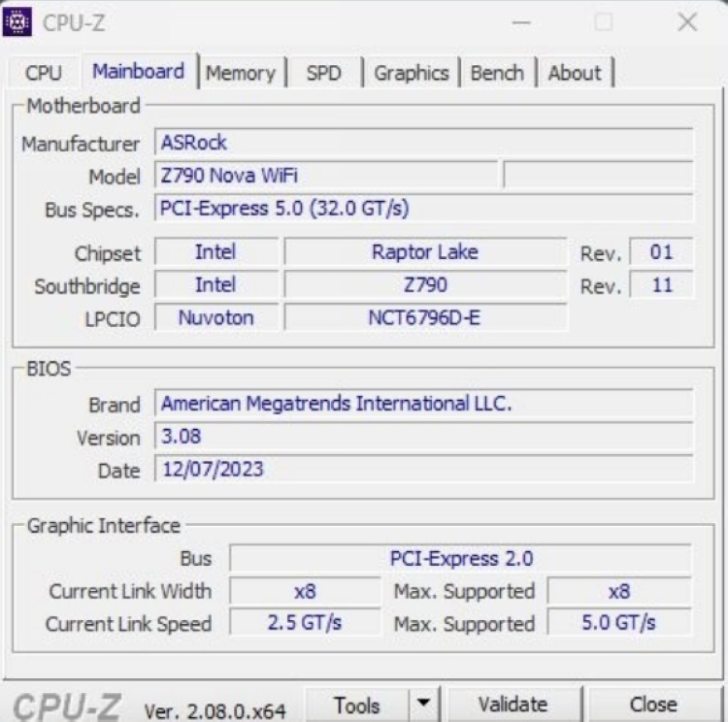This screenshot has height=722, width=728.
Task: Click the Raptor Lake chipset value
Action: click(425, 252)
